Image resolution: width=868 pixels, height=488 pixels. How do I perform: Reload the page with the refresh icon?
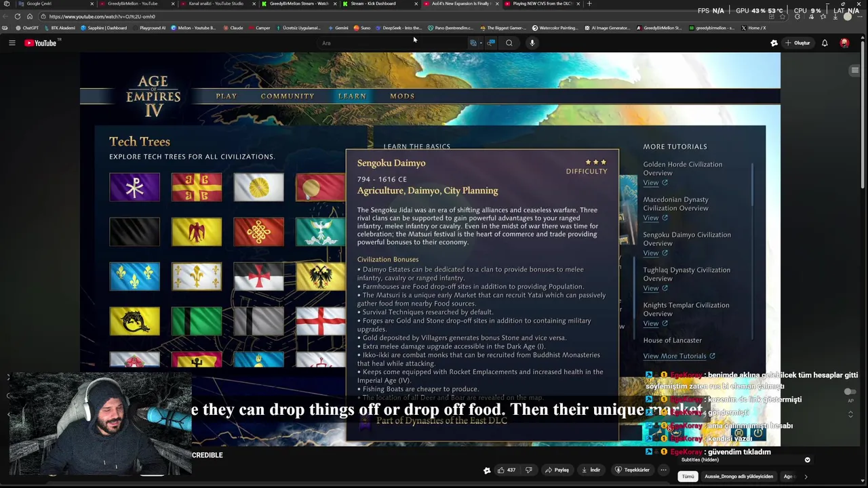click(18, 16)
